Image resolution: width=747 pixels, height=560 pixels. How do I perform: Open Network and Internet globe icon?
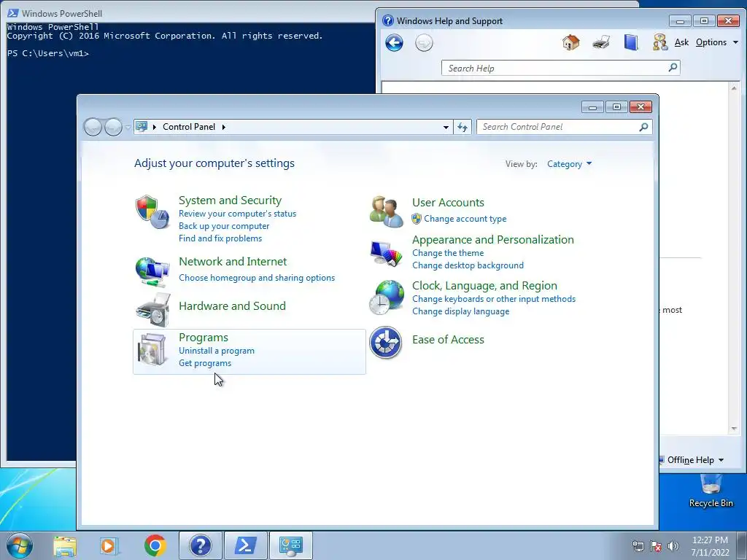tap(152, 271)
